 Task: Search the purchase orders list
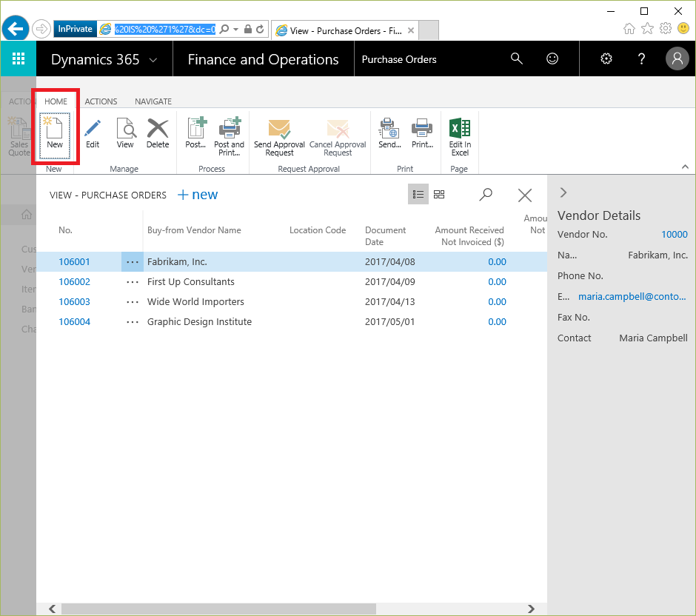(x=486, y=195)
